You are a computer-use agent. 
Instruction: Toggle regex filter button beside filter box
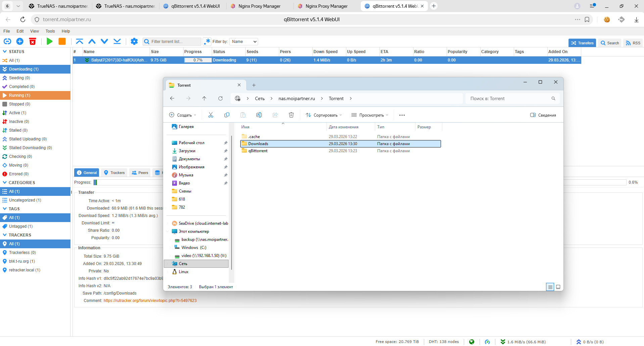click(x=207, y=41)
